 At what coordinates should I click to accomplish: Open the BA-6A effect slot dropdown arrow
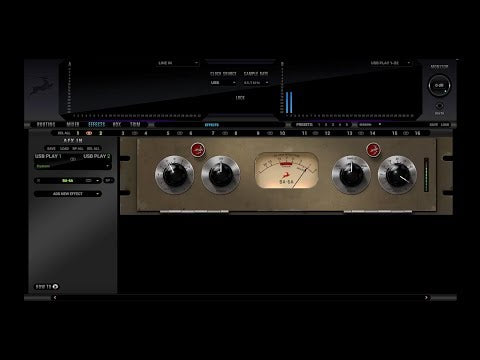97,181
